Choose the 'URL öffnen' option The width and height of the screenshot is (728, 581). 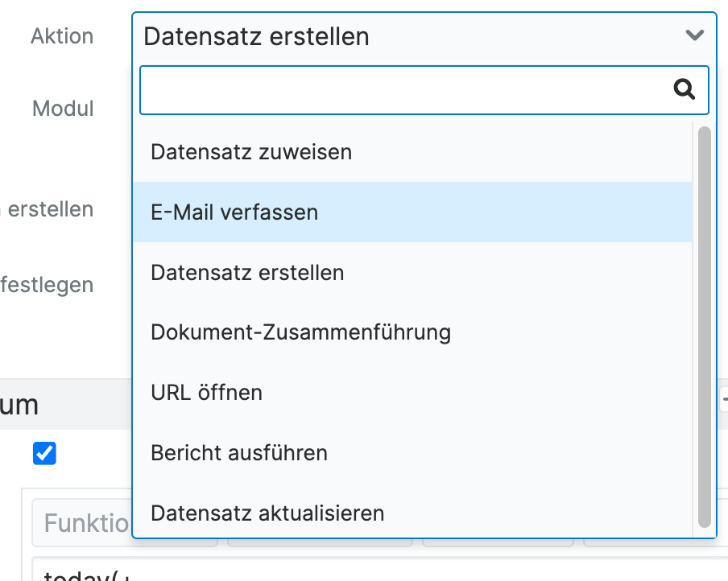[x=206, y=393]
